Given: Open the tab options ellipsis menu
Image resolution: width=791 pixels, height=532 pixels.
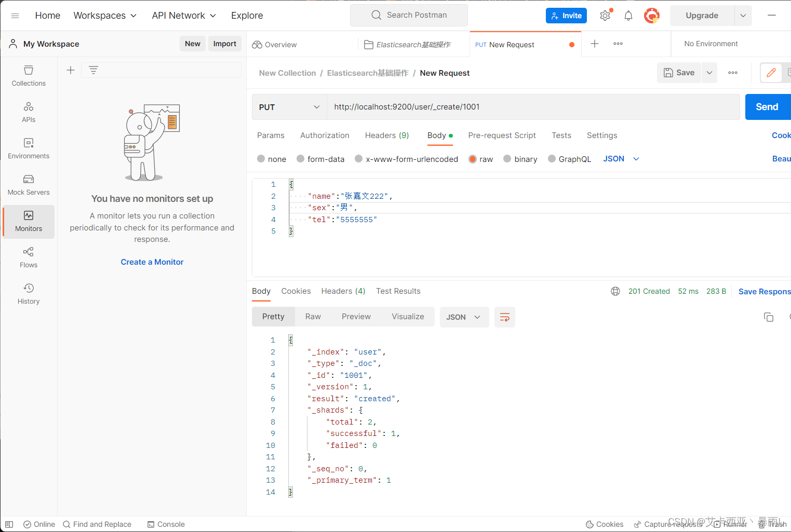Looking at the screenshot, I should point(618,44).
